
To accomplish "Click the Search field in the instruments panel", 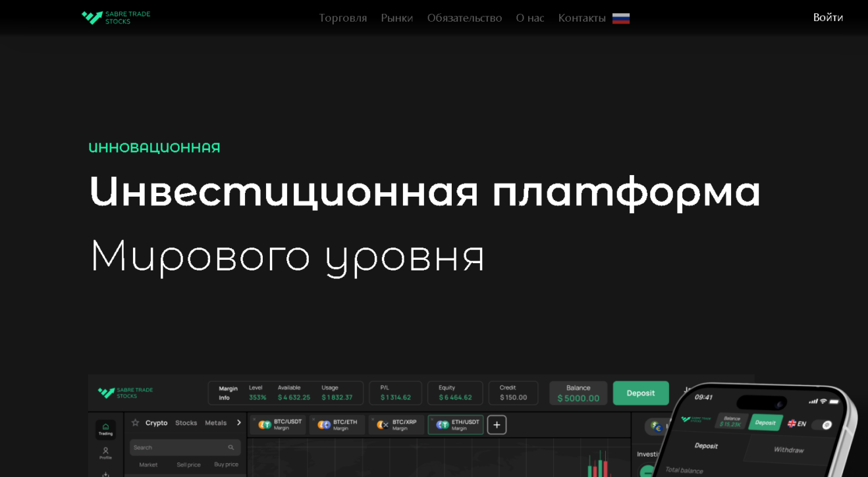I will click(x=185, y=447).
